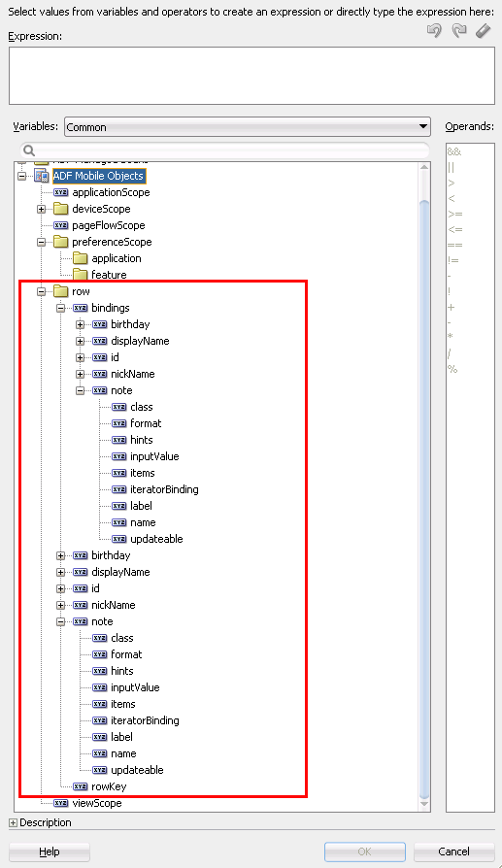Open the Variables Common dropdown
Screen dimensions: 502x868
(x=248, y=127)
